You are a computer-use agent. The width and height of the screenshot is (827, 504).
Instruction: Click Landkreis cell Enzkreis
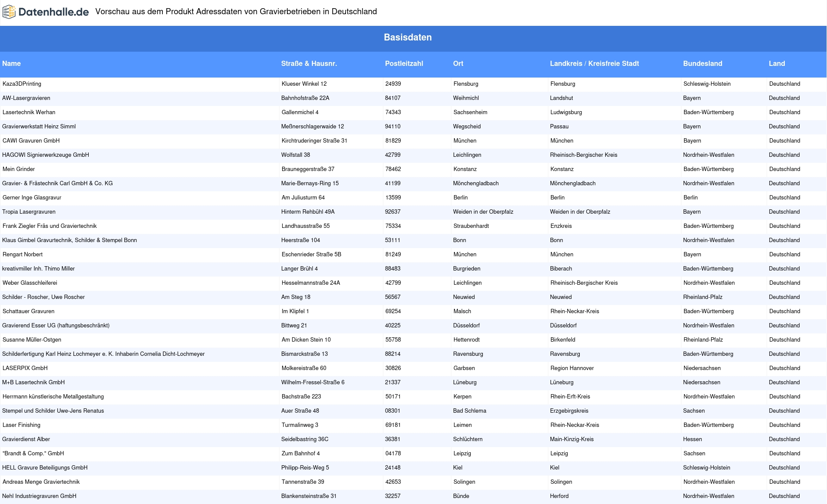pyautogui.click(x=561, y=226)
